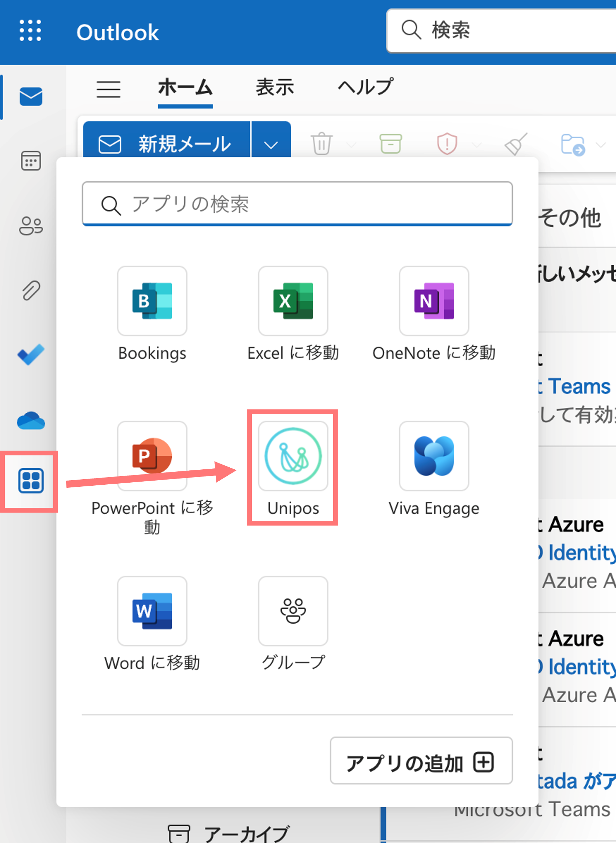Switch to the 表示 tab
Screen dimensions: 616x843
point(275,88)
